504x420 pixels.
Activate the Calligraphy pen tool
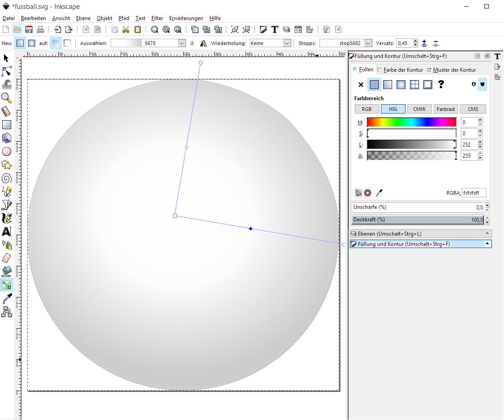click(7, 218)
